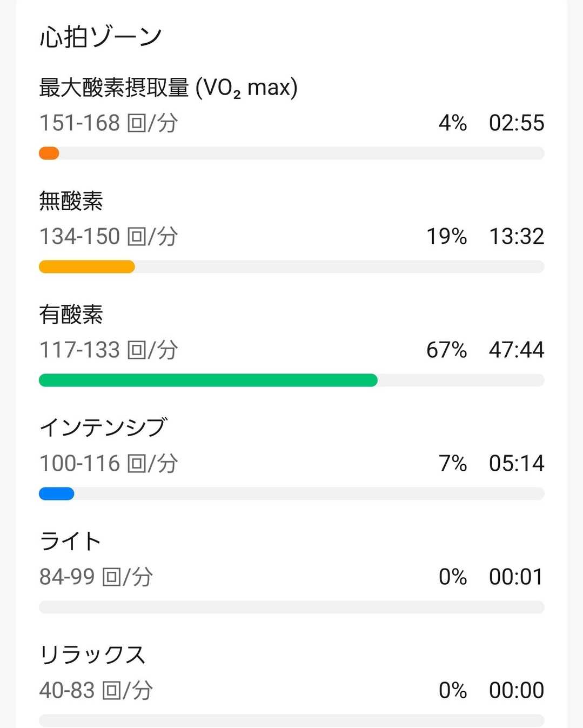Click the green 有酸素 progress bar

208,380
